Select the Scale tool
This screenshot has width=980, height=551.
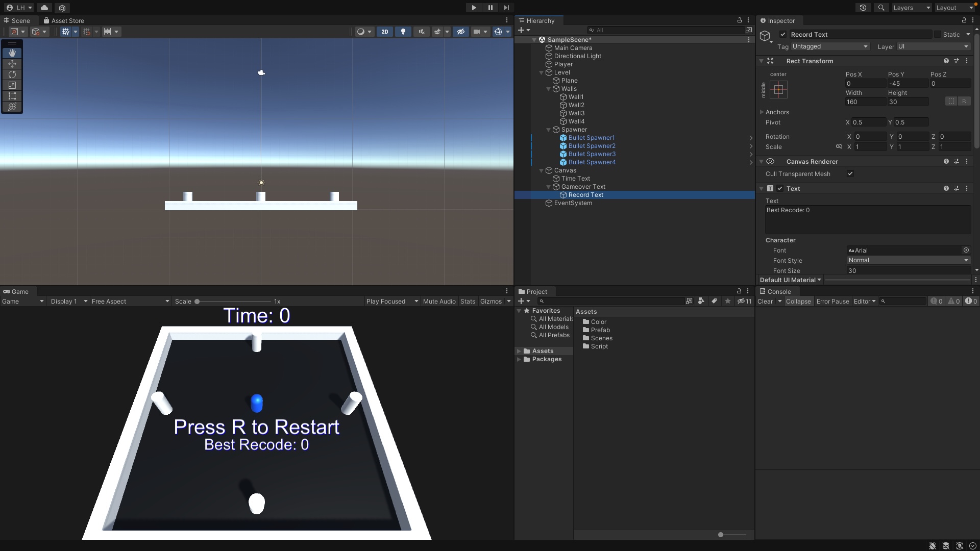click(x=12, y=85)
